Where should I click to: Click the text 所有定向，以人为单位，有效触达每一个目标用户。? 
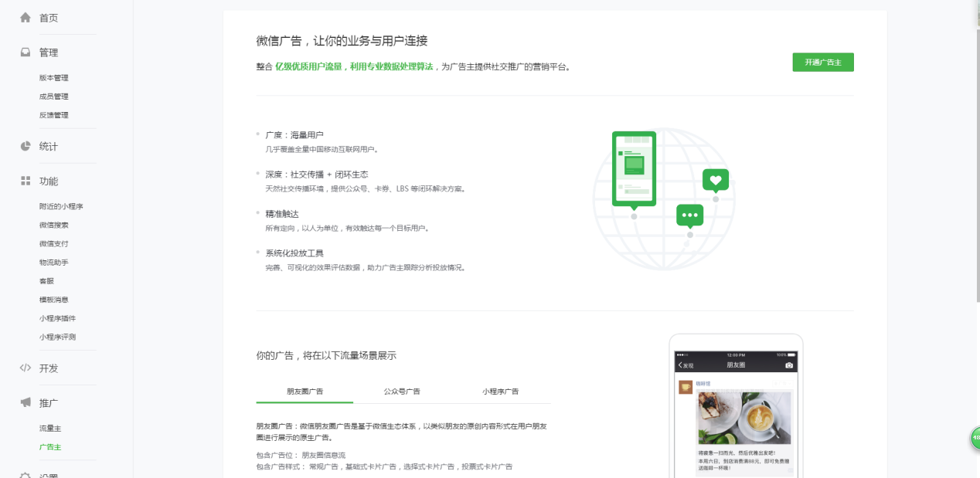347,229
